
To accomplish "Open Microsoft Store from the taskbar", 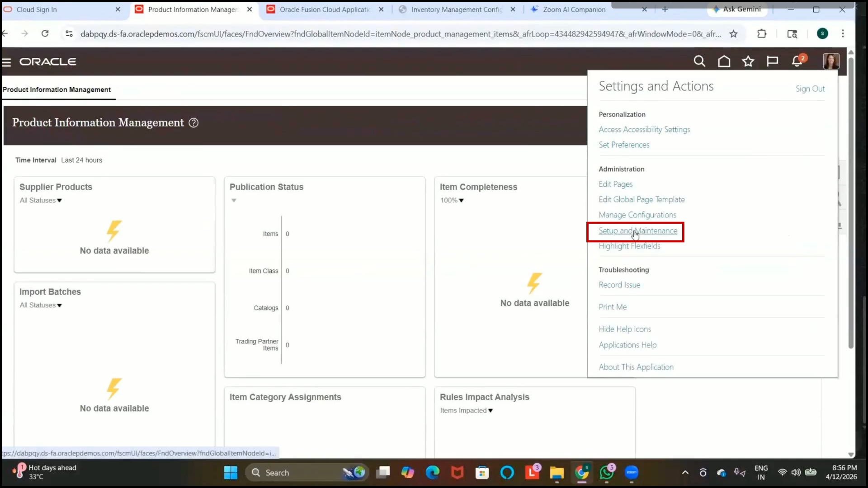I will coord(482,473).
